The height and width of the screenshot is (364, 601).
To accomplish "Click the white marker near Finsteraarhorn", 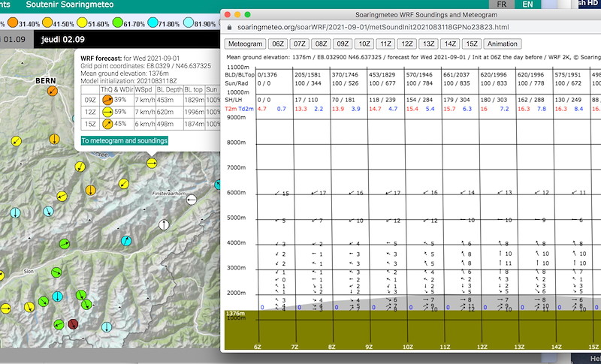I will click(x=192, y=200).
